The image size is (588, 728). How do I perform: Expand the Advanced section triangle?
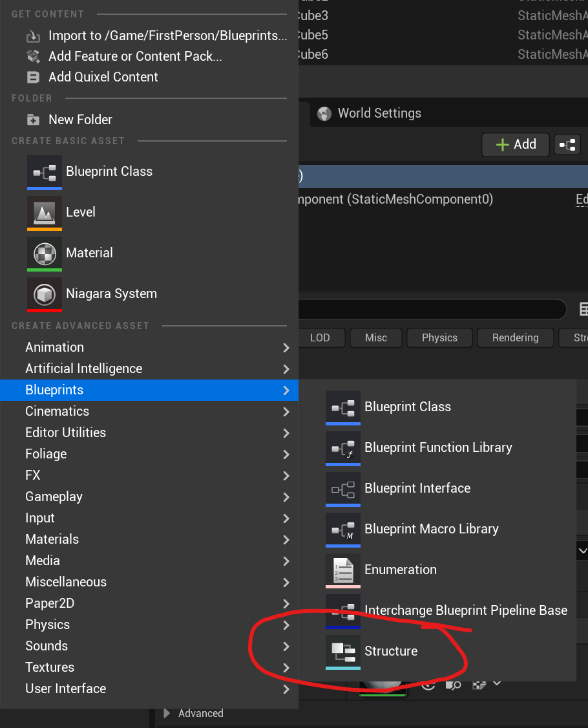(x=167, y=713)
